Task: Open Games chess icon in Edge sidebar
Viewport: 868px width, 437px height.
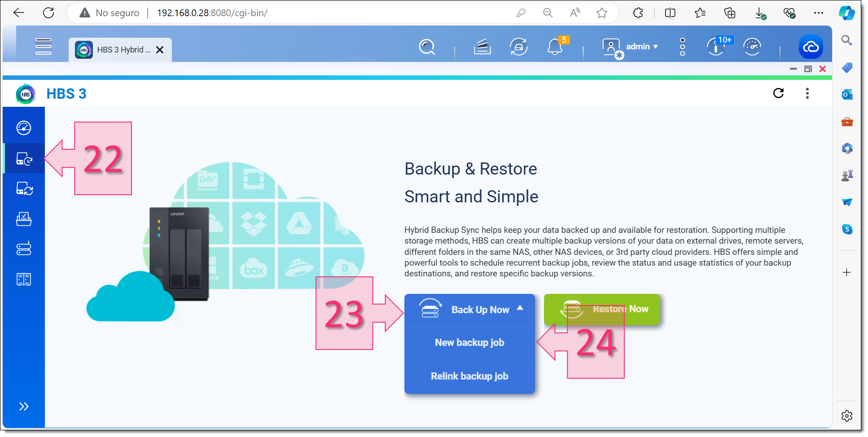Action: point(847,175)
